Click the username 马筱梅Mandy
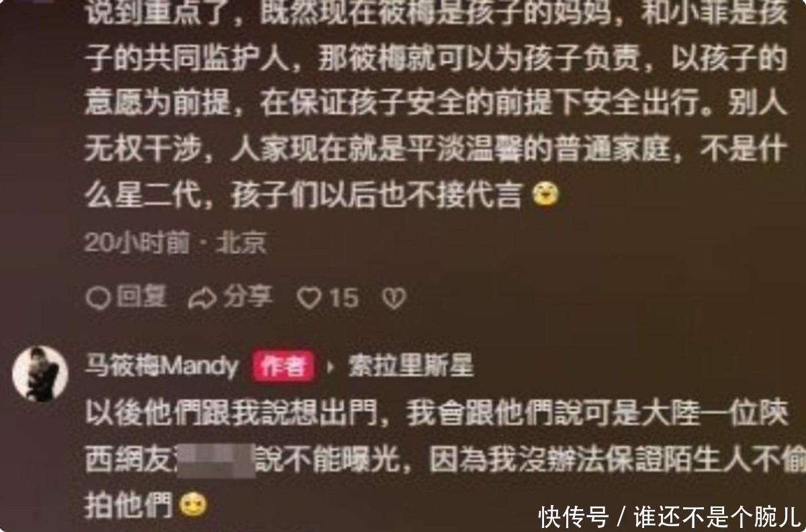This screenshot has height=532, width=806. pos(162,367)
